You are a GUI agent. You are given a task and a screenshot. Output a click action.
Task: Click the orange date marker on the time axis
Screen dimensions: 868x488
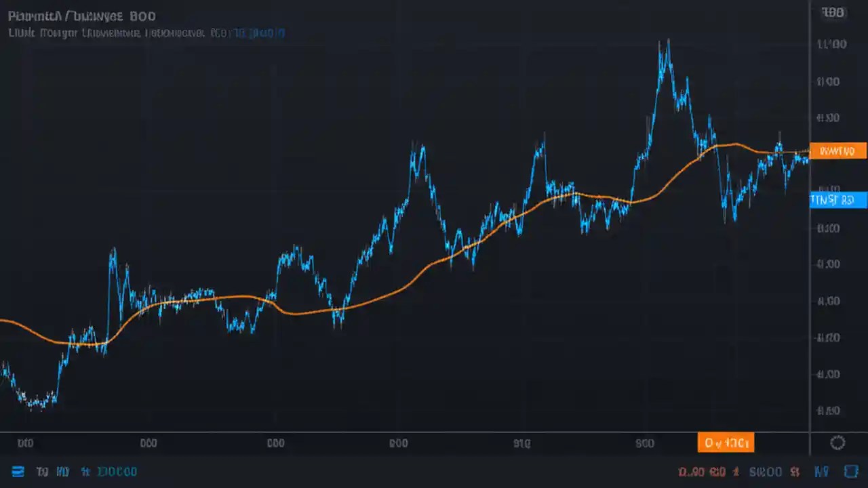pos(726,443)
